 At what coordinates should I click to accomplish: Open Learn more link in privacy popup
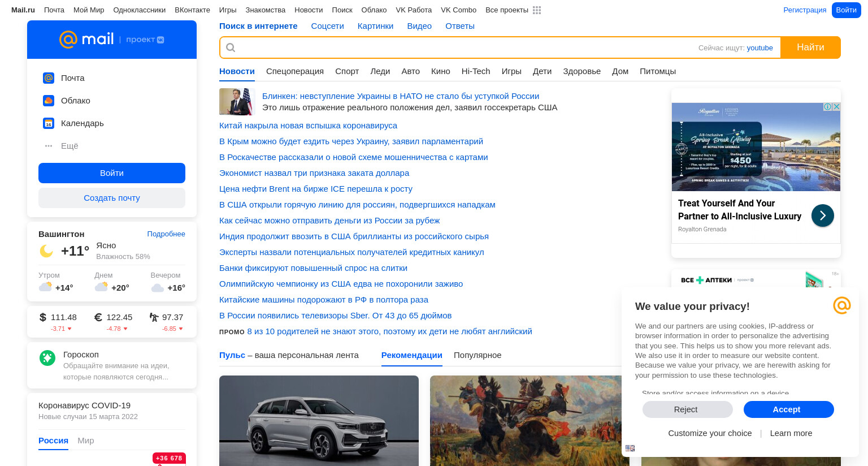(x=791, y=433)
